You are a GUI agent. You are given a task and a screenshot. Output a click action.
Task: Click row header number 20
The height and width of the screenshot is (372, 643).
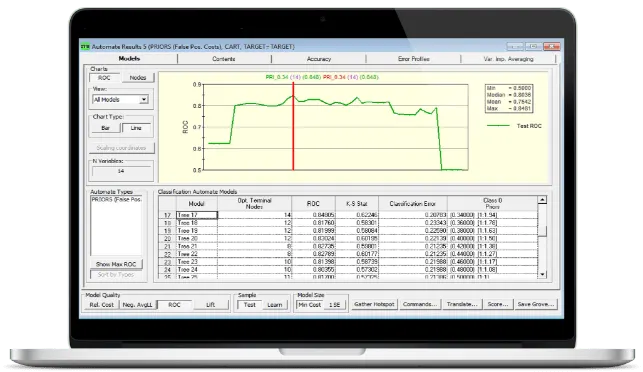[167, 238]
